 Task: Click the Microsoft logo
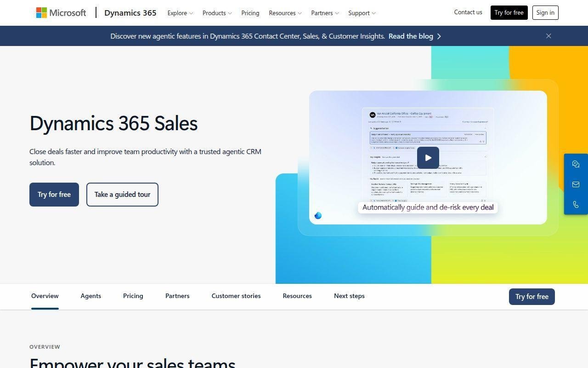[x=61, y=13]
